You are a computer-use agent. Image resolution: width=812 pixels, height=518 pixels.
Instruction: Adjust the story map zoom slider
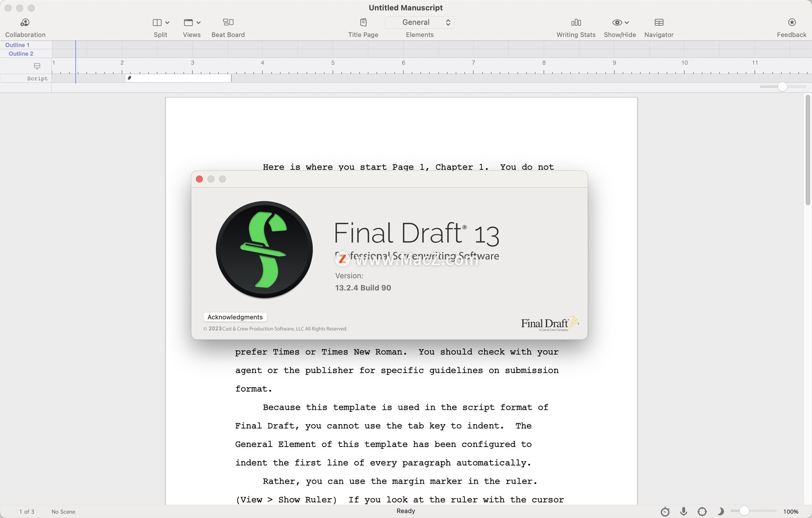782,87
